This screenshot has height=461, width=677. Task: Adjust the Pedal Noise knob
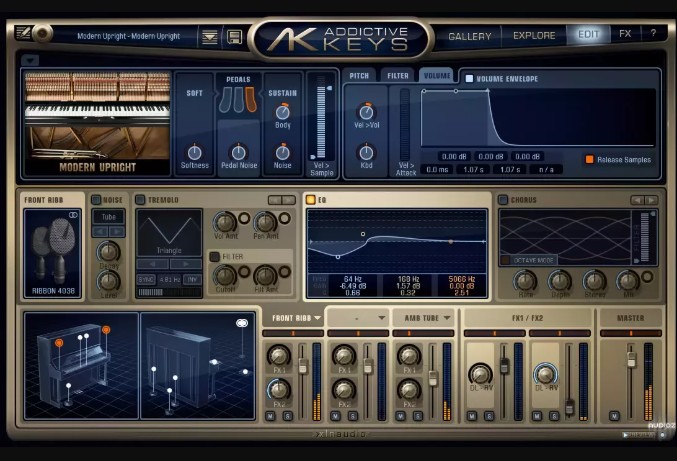238,152
